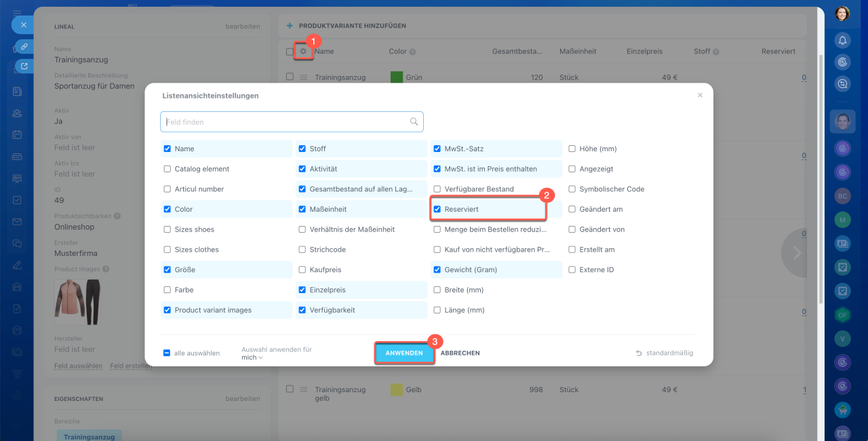Click the 'Feld finden' search field
The image size is (868, 441).
click(285, 122)
